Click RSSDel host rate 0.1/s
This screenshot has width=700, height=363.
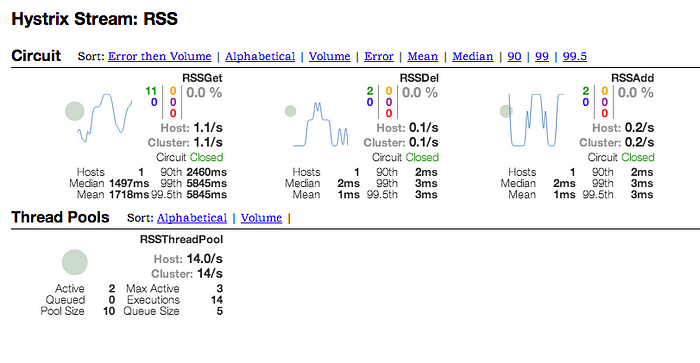click(x=424, y=128)
